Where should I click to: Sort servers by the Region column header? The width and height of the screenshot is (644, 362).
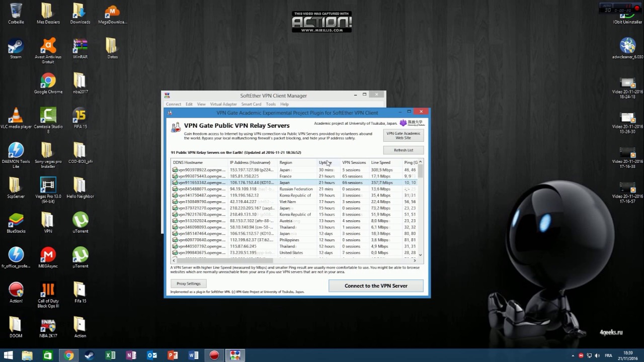297,162
